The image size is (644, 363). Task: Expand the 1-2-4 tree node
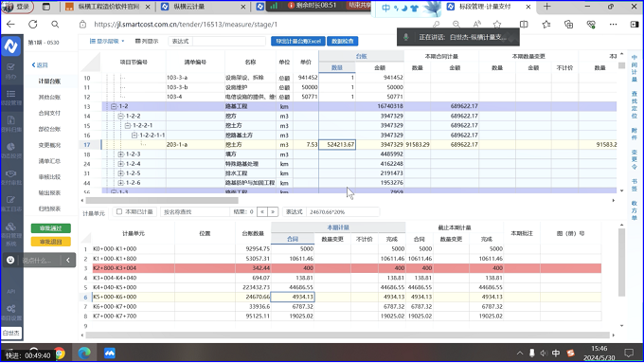click(121, 164)
